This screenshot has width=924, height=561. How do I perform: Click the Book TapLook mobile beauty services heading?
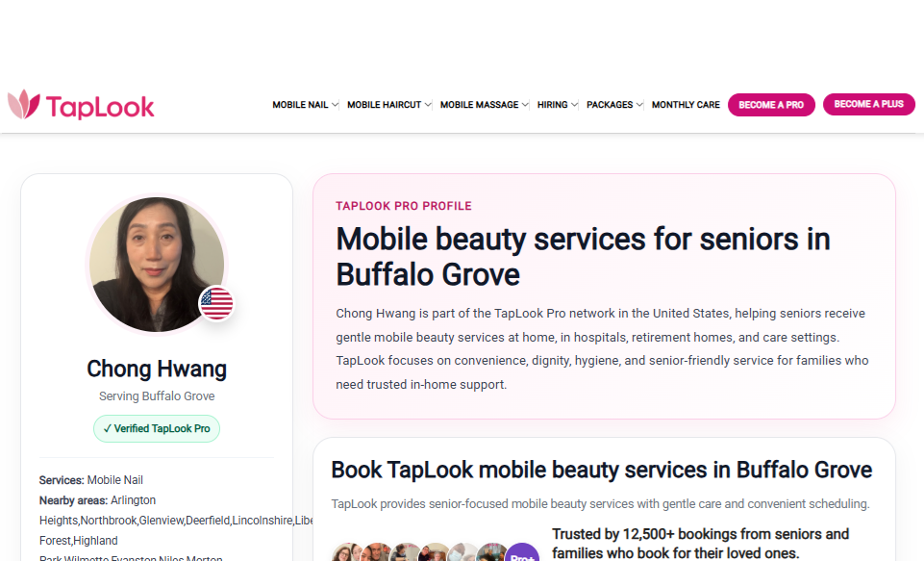tap(602, 471)
